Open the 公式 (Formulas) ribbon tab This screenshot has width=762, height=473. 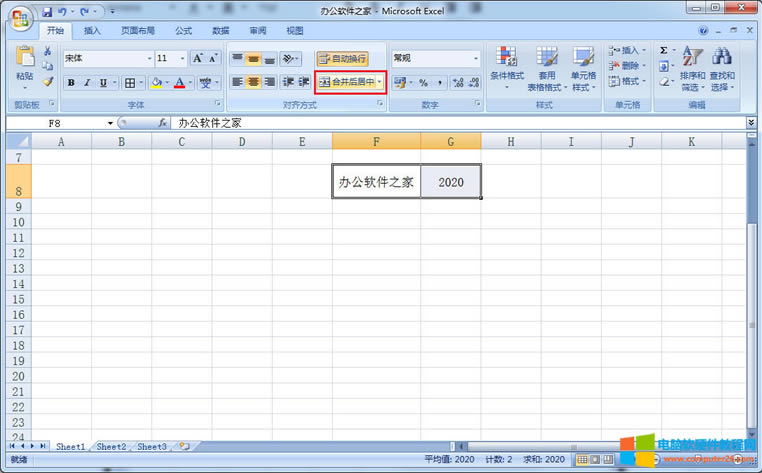[183, 31]
